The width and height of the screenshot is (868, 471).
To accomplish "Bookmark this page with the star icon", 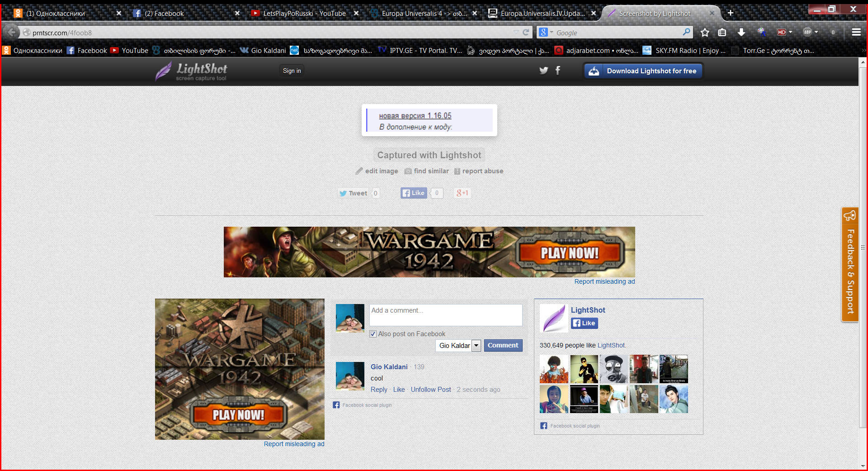I will tap(705, 33).
